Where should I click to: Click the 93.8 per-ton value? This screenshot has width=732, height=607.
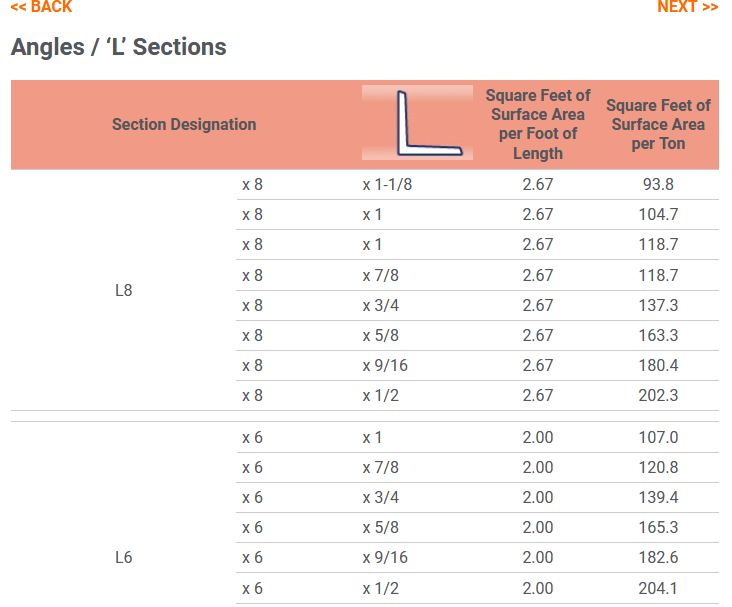point(658,185)
